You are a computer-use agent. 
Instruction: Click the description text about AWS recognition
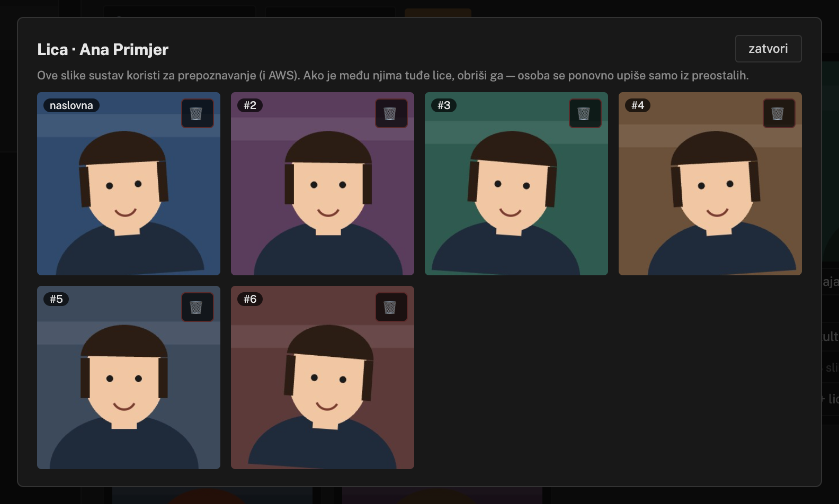[393, 76]
